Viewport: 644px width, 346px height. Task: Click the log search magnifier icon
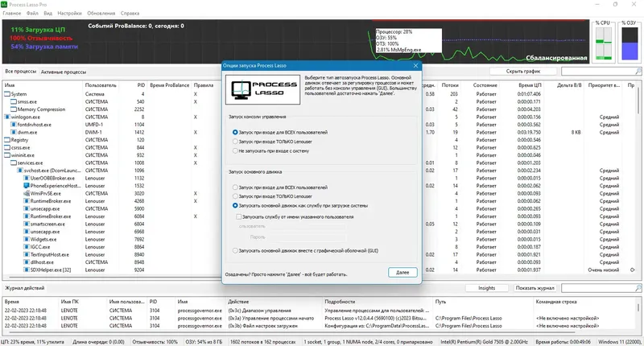[x=638, y=288]
